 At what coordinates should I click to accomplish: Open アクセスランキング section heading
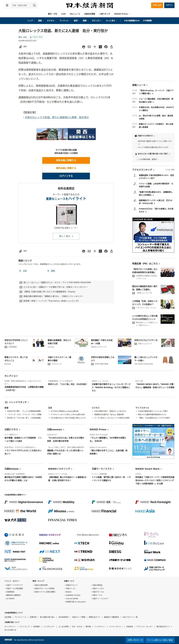point(143,170)
